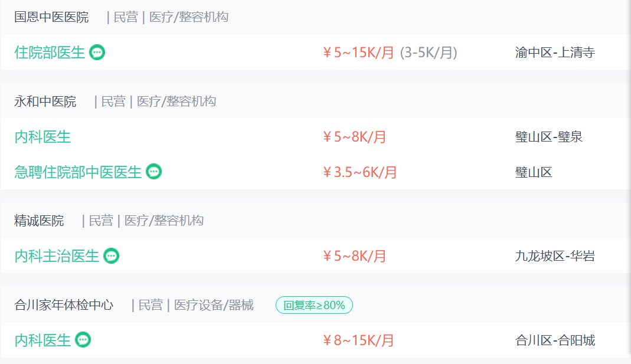Click the 渝中区-上清寺 location text
The height and width of the screenshot is (364, 631).
[x=555, y=53]
